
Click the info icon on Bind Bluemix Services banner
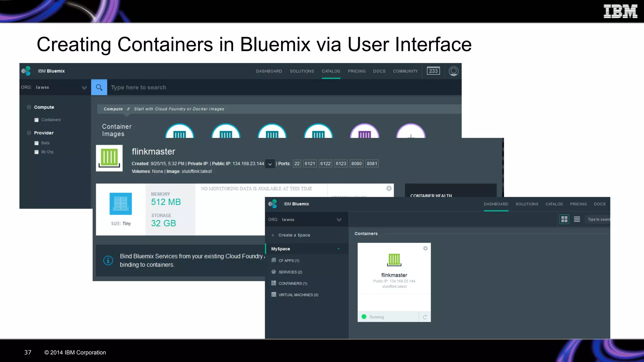click(x=108, y=261)
